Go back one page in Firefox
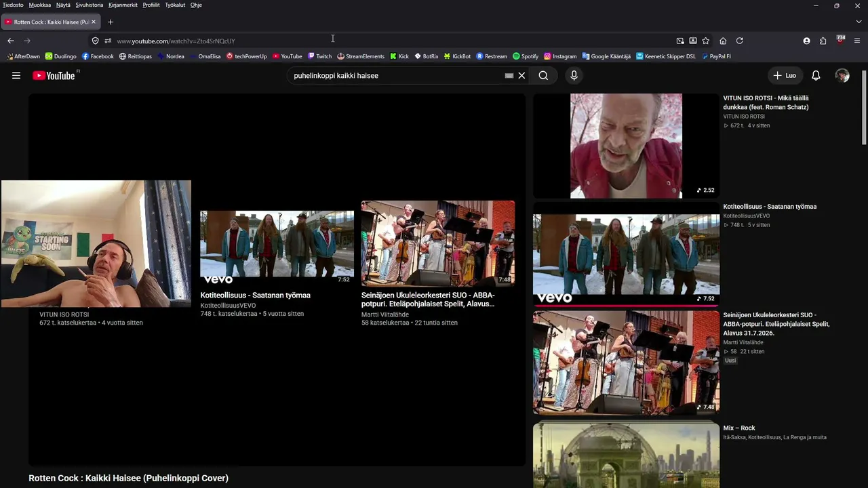Image resolution: width=868 pixels, height=488 pixels. pyautogui.click(x=11, y=41)
